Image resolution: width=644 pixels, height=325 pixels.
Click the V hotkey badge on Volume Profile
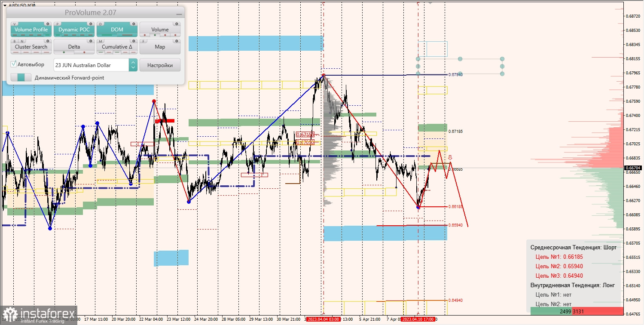tap(15, 24)
